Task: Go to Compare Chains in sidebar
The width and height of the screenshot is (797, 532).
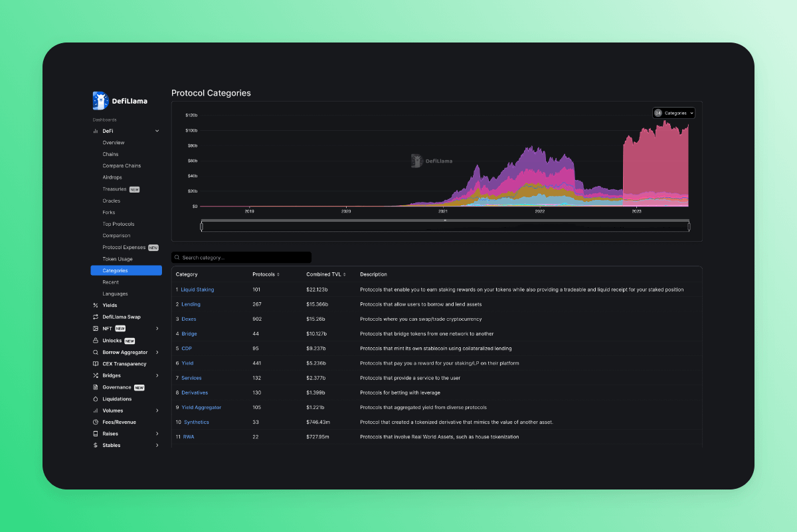Action: tap(122, 166)
